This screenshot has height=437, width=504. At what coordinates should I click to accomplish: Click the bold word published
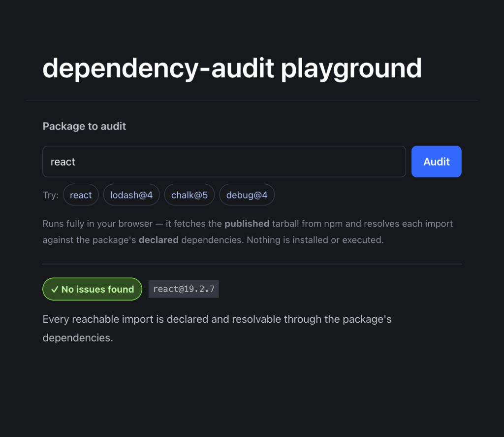tap(247, 224)
